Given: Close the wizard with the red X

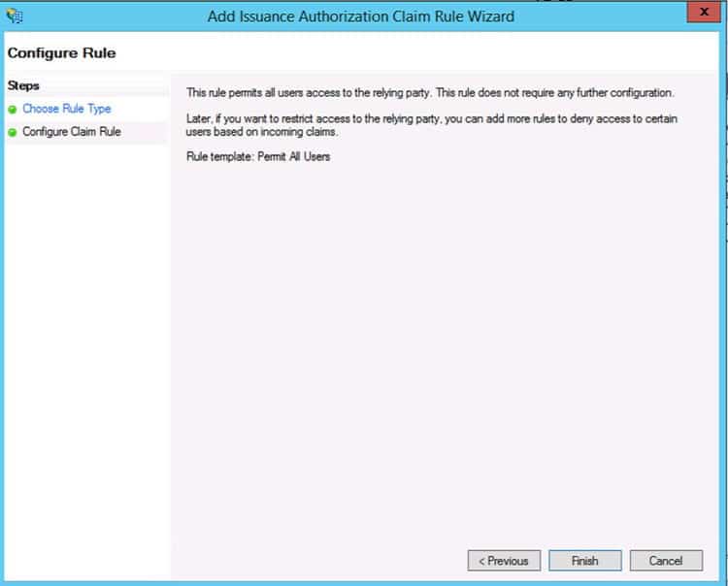Looking at the screenshot, I should pos(704,12).
